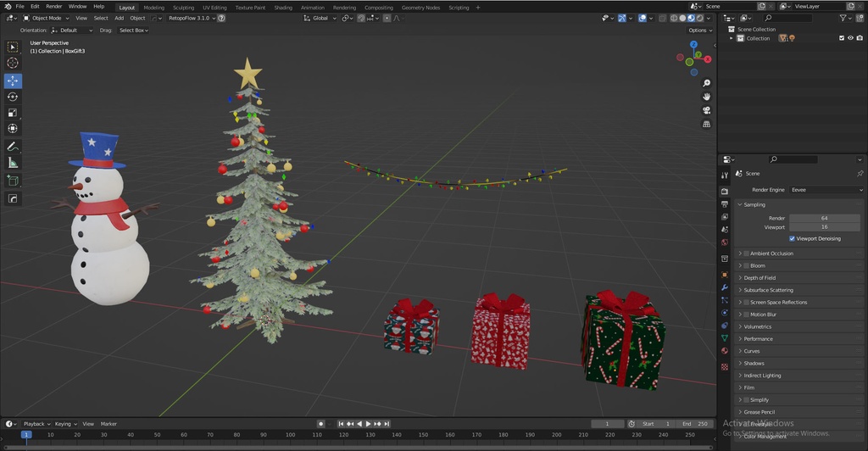Select the Annotate pencil tool

coord(13,147)
